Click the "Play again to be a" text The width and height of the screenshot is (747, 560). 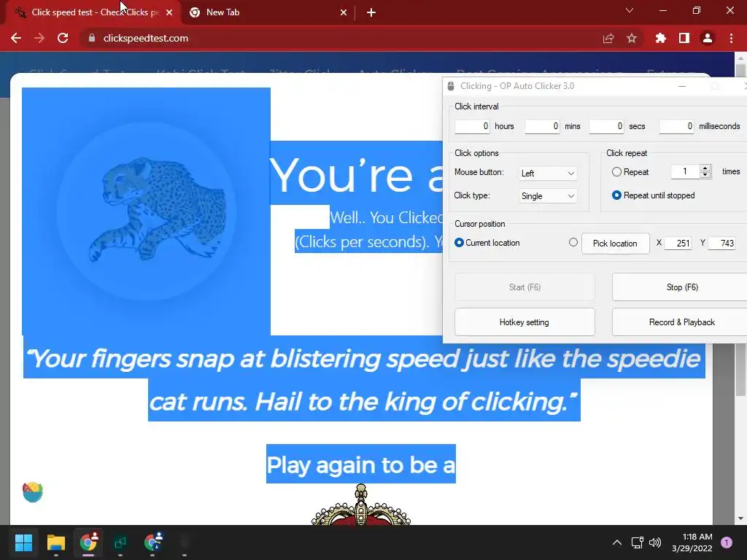361,464
